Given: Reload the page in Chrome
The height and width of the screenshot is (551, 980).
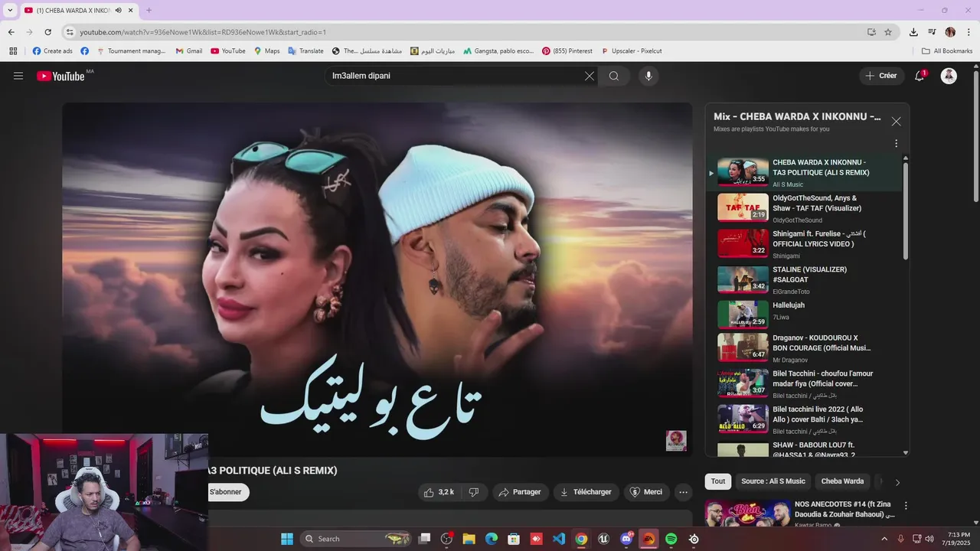Looking at the screenshot, I should click(47, 32).
